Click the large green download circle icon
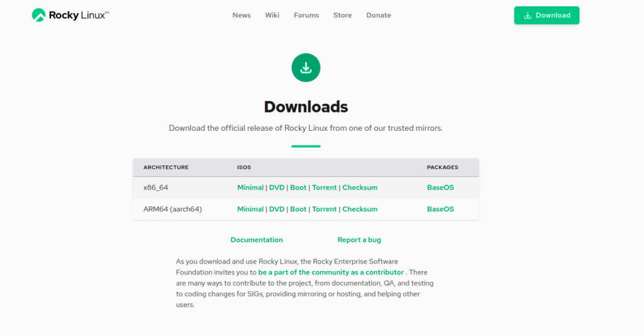This screenshot has height=336, width=644. pyautogui.click(x=306, y=68)
